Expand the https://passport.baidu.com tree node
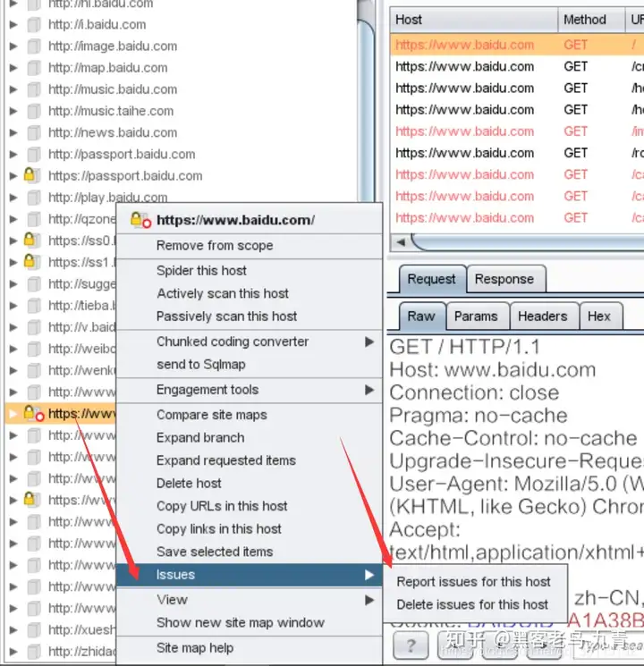The width and height of the screenshot is (644, 666). coord(13,176)
